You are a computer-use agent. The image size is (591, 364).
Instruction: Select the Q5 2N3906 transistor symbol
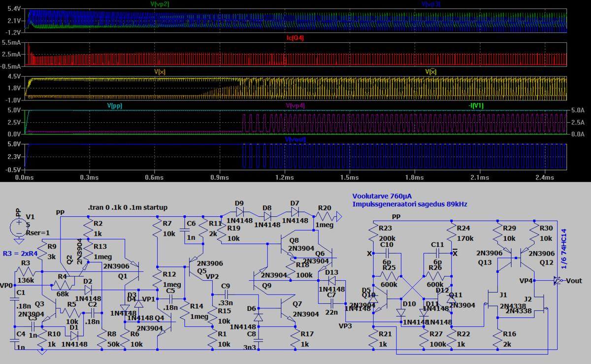[192, 266]
